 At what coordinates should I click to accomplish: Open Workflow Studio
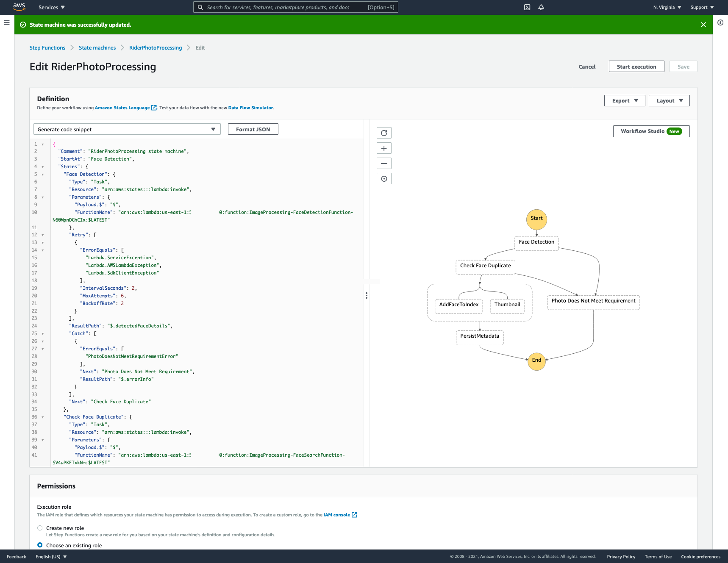[651, 131]
